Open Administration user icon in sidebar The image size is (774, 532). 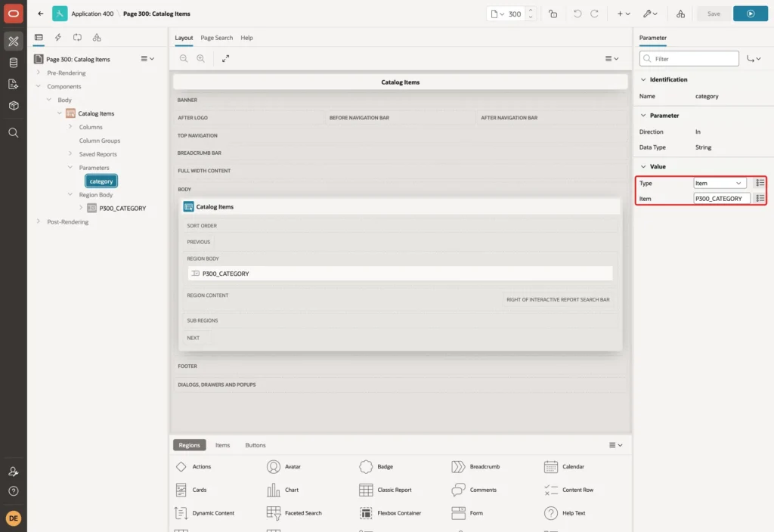(x=14, y=472)
